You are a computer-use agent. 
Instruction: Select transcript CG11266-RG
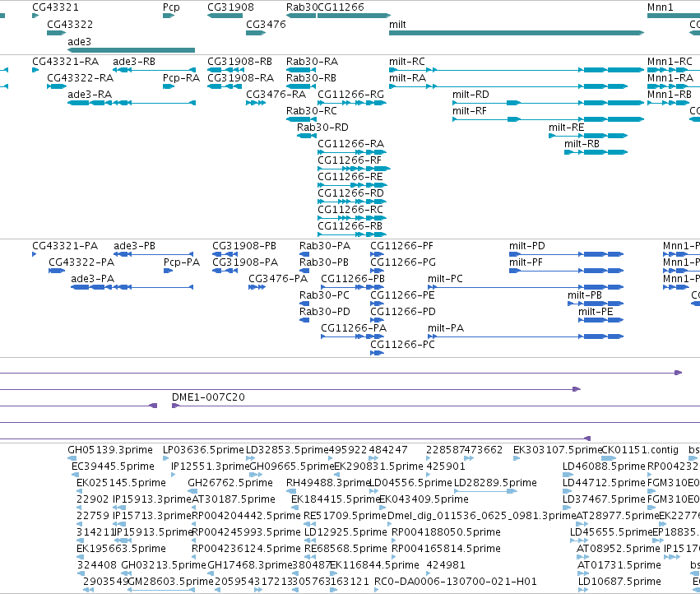click(352, 103)
